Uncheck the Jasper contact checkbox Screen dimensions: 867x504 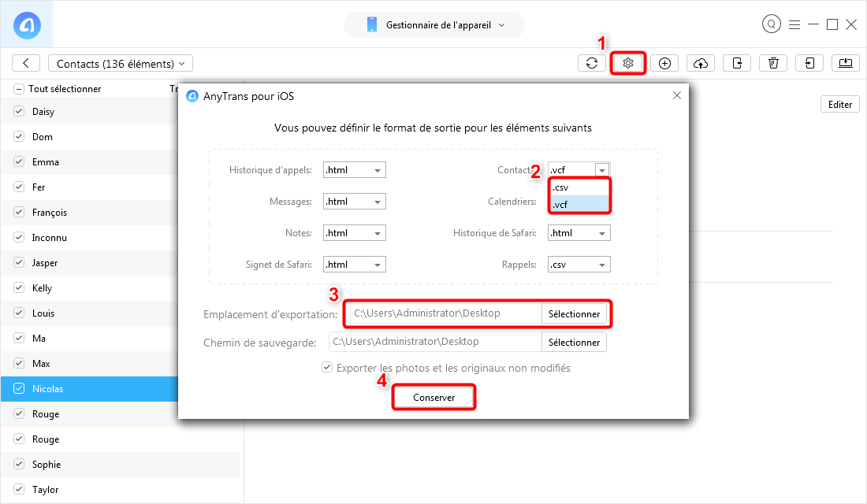point(19,262)
